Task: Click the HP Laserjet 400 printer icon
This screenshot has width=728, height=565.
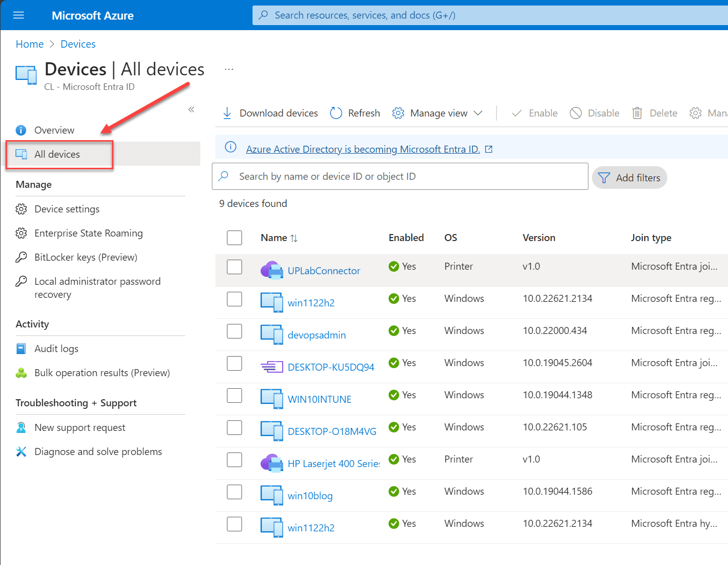Action: pos(272,463)
